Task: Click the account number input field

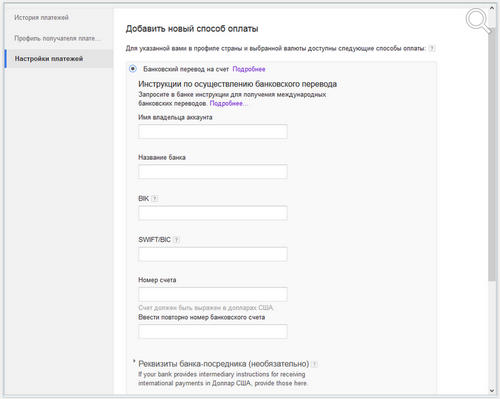Action: [213, 294]
